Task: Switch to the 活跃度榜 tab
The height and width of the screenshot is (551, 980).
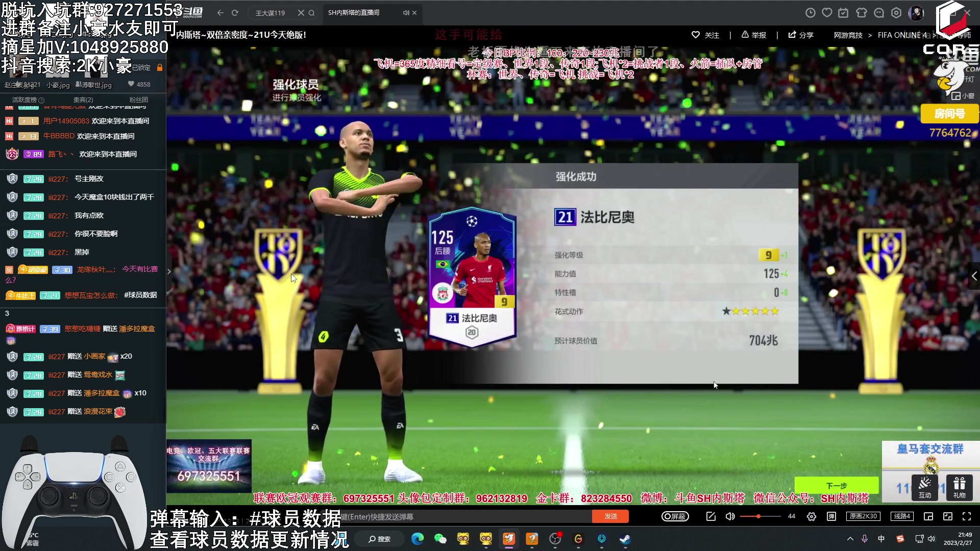Action: 28,100
